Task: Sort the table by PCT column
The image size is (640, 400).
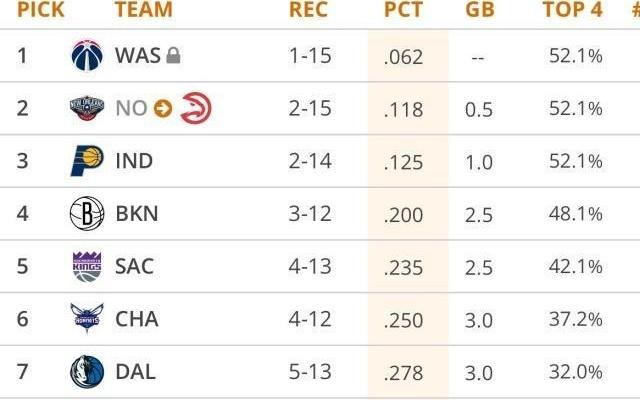Action: pos(403,10)
